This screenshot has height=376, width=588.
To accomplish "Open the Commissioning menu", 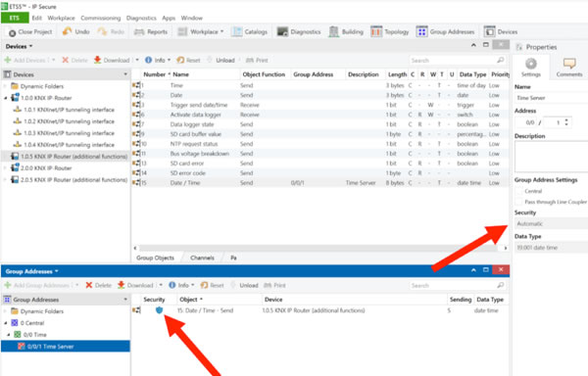I will pos(101,18).
